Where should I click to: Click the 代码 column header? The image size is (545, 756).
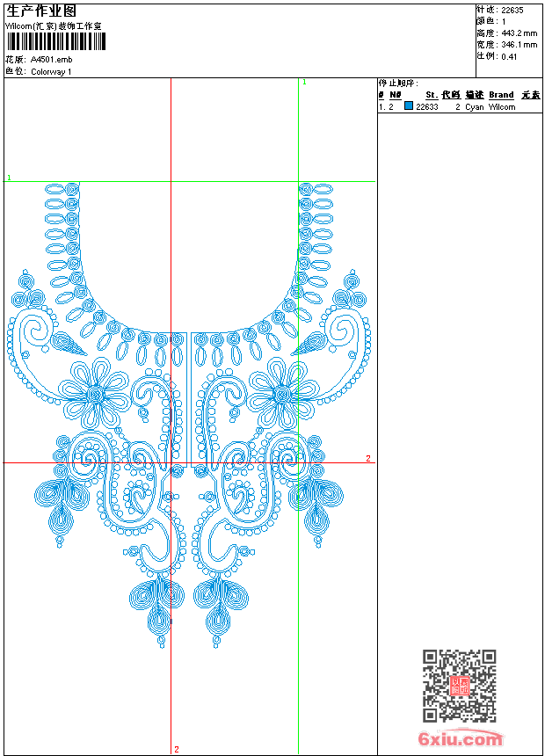[x=451, y=95]
